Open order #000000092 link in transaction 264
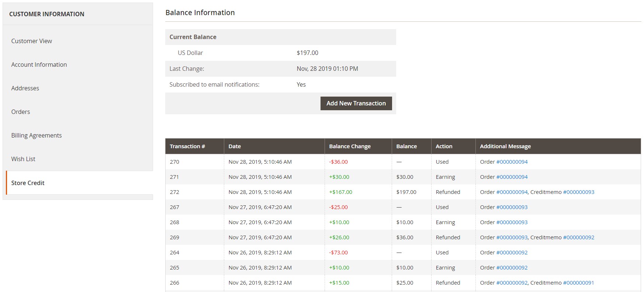The width and height of the screenshot is (644, 292). [512, 253]
